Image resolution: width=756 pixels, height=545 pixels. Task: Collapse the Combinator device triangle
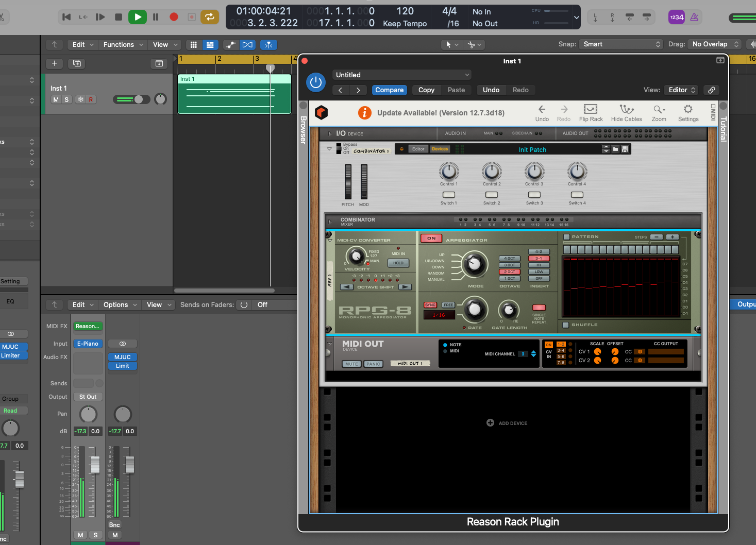point(329,149)
